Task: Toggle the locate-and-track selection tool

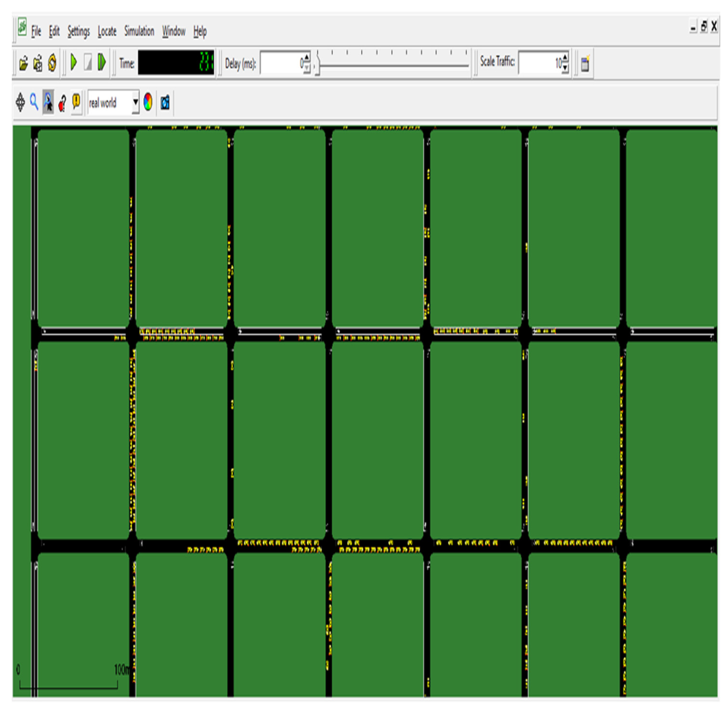Action: 48,102
